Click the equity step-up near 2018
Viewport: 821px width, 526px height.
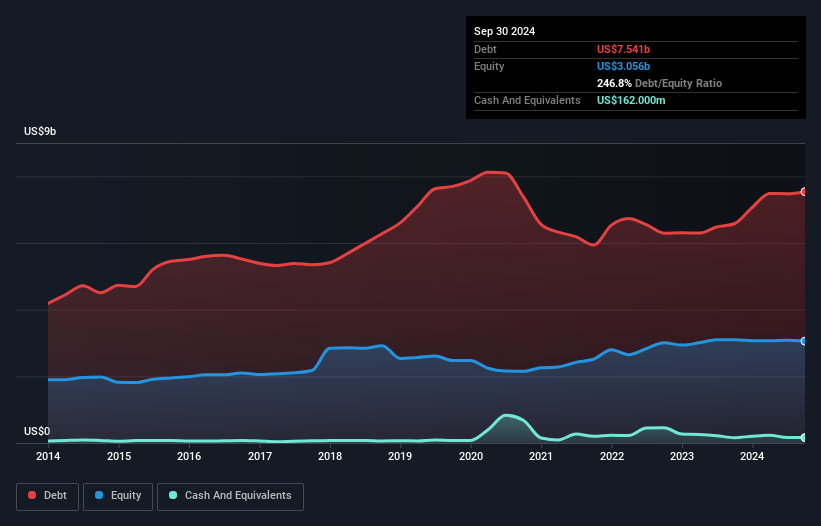[322, 357]
